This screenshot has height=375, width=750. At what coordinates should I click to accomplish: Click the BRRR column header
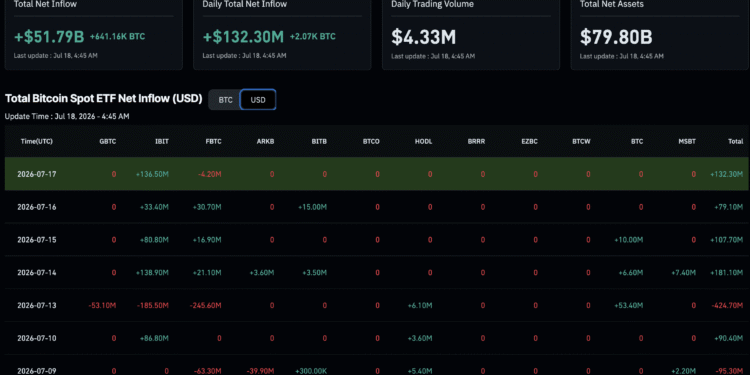[x=476, y=142]
